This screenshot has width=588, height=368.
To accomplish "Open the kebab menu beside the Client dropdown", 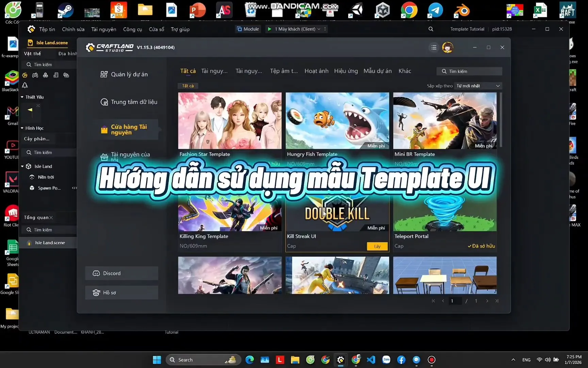I will click(325, 29).
